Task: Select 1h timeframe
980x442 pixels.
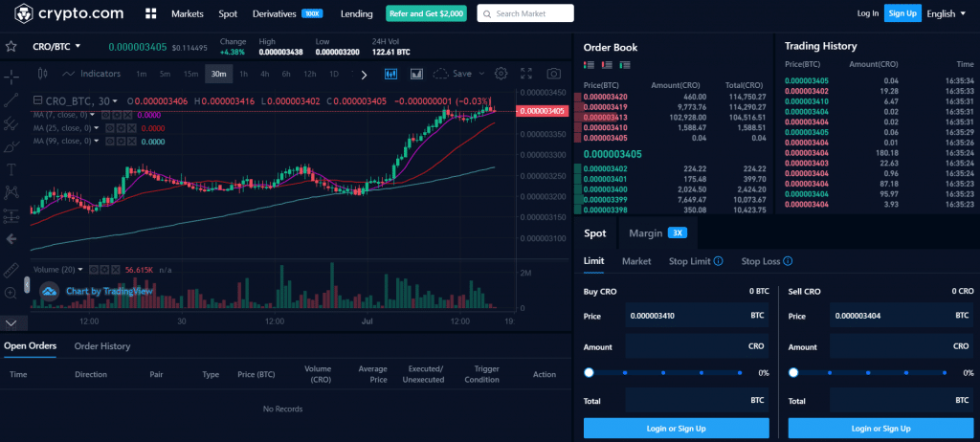Action: coord(244,74)
